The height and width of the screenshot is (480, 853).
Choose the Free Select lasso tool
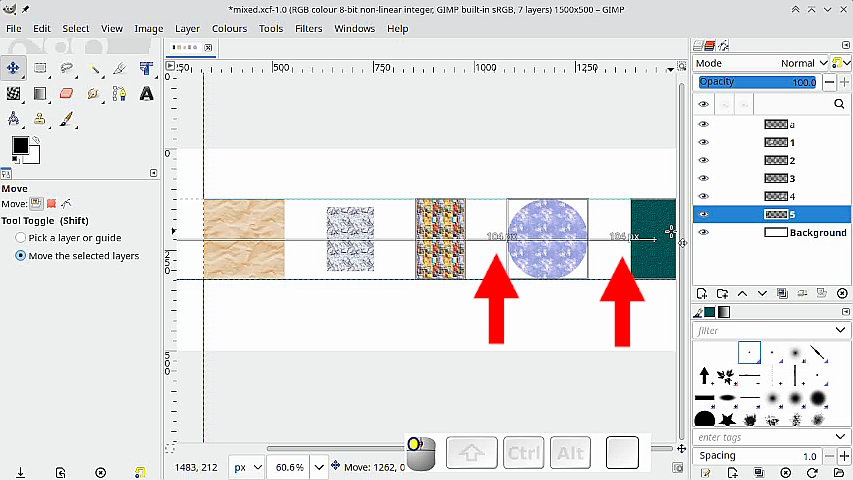coord(67,68)
